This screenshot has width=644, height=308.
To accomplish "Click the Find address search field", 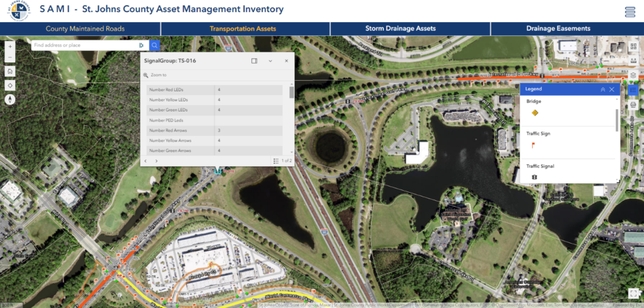I will pyautogui.click(x=85, y=45).
